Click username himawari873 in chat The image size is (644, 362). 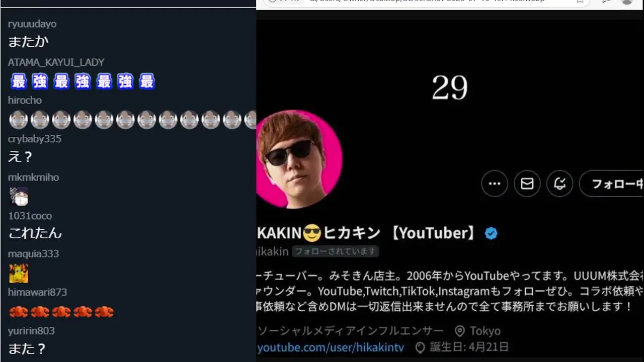pyautogui.click(x=37, y=292)
